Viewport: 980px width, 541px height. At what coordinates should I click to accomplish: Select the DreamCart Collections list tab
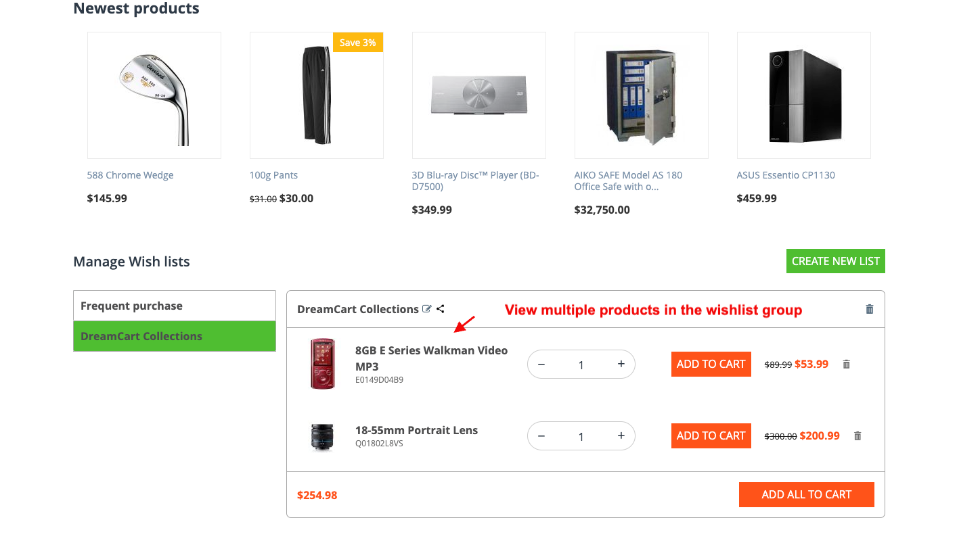175,336
